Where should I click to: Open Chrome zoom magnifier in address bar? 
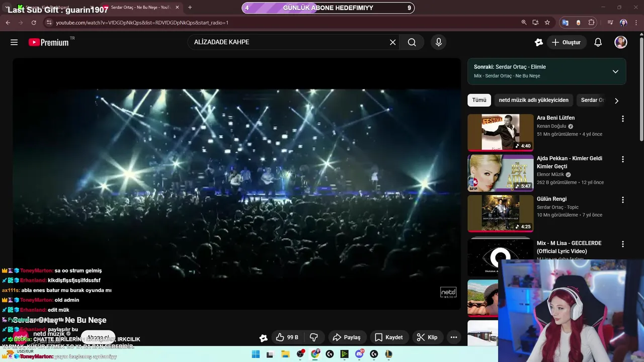(x=524, y=23)
